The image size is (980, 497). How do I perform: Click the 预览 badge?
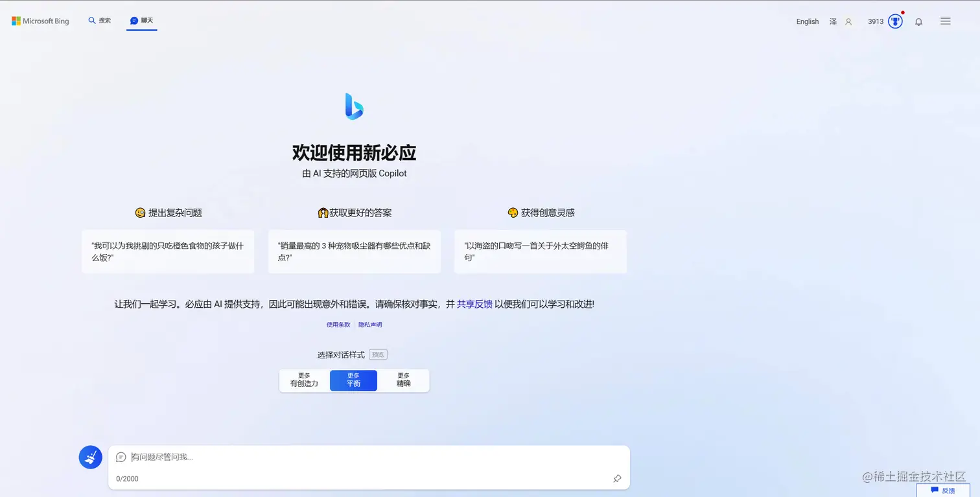[378, 354]
